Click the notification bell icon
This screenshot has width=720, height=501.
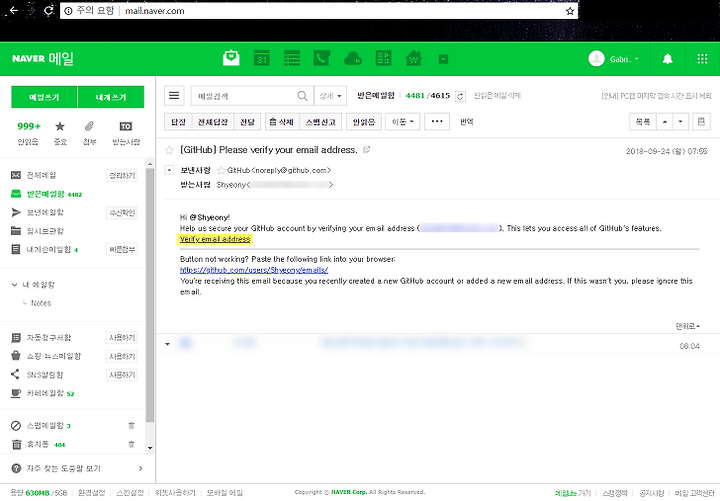pos(668,59)
